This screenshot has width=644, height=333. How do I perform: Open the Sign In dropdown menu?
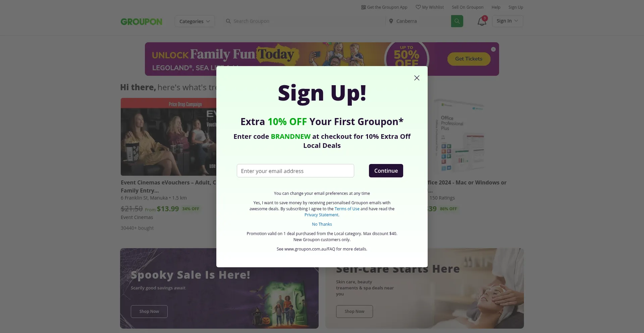(507, 21)
